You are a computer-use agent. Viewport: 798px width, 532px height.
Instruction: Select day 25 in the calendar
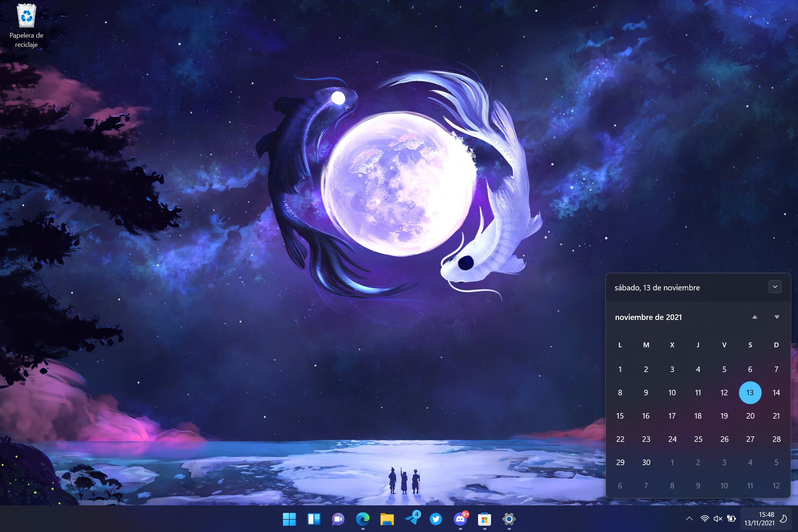(x=698, y=439)
